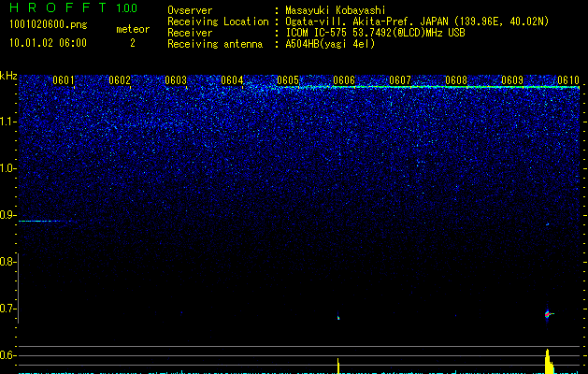The width and height of the screenshot is (588, 374).
Task: Click the 0601 time marker
Action: tap(64, 80)
